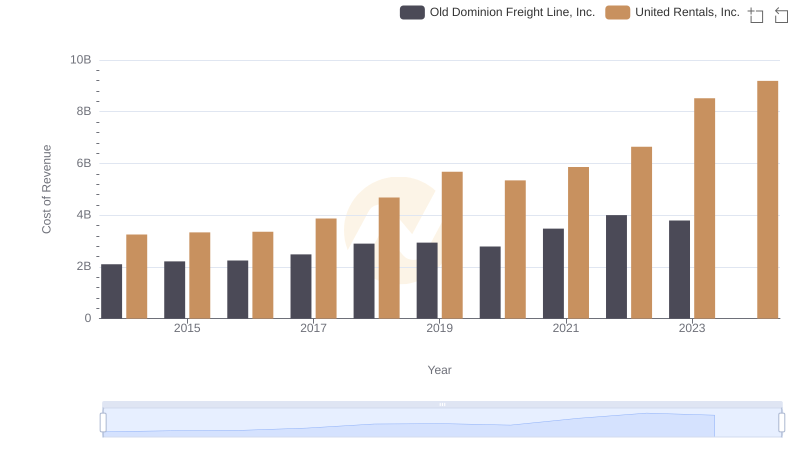Click the 10B y-axis label

[x=81, y=60]
